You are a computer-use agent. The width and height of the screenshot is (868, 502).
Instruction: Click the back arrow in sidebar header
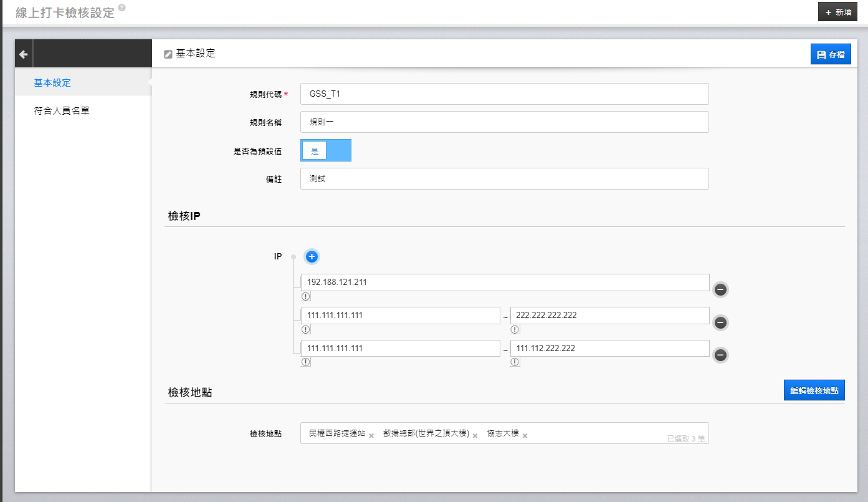(24, 54)
